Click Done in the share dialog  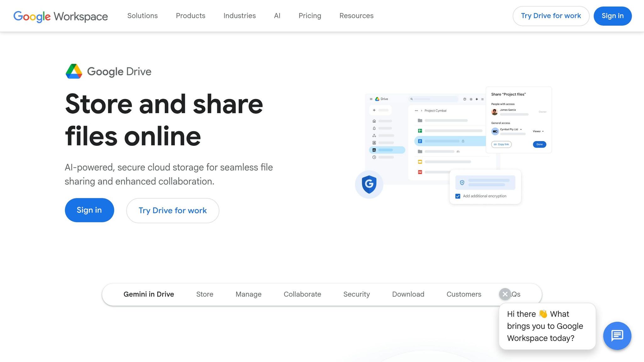[539, 145]
